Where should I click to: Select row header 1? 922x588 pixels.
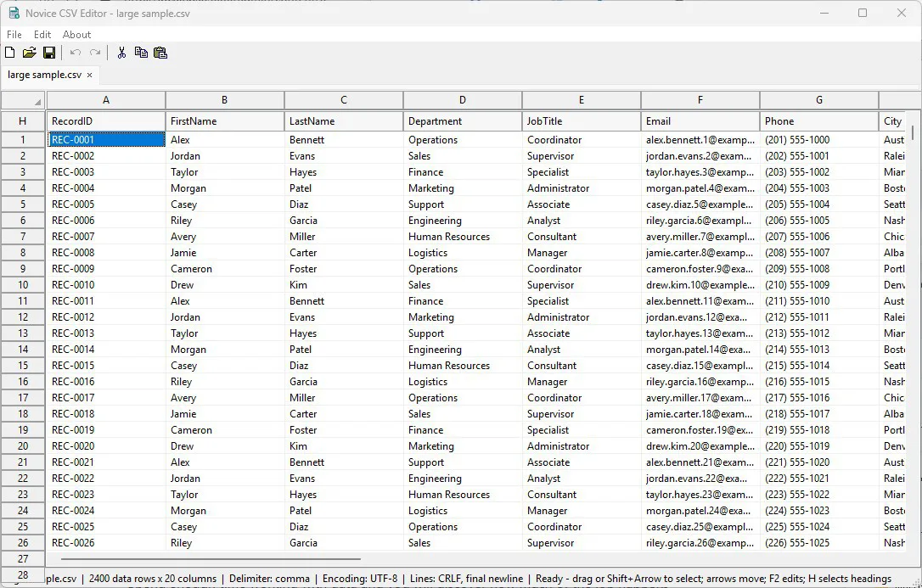coord(23,140)
